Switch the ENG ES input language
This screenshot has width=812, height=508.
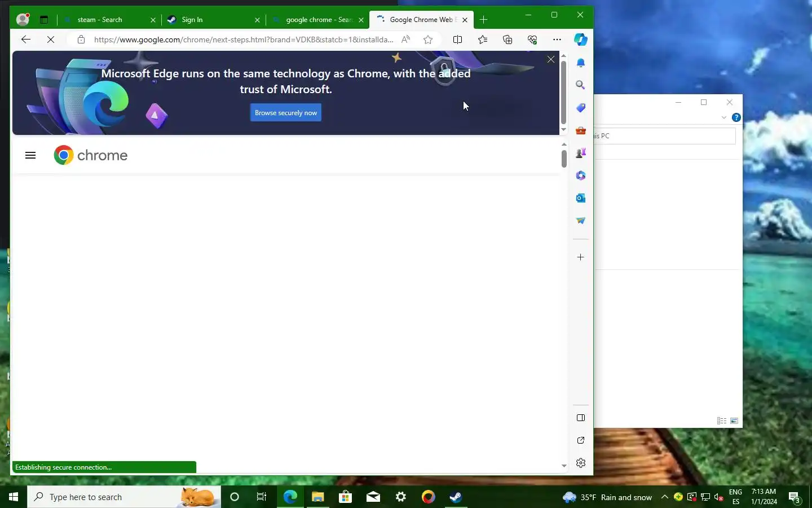point(735,497)
